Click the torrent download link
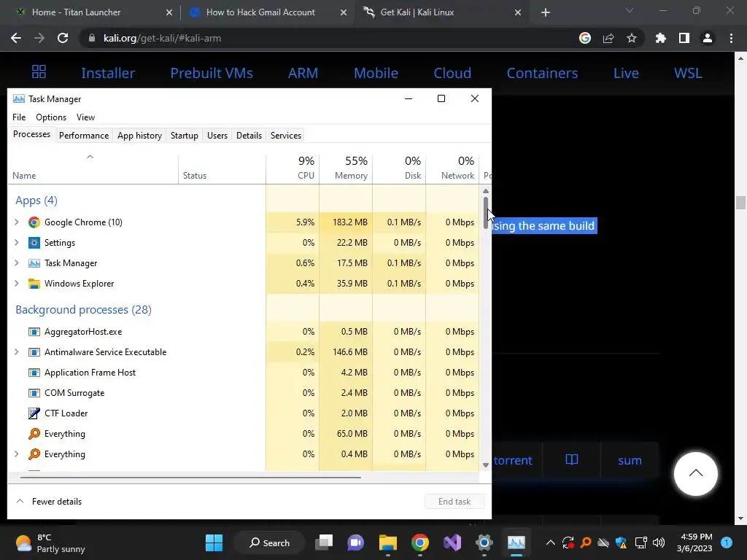Screen dimensions: 747x560 [x=513, y=460]
